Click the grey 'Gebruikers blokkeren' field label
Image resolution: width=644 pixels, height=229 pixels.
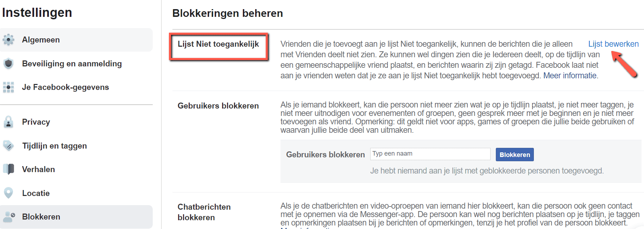326,155
